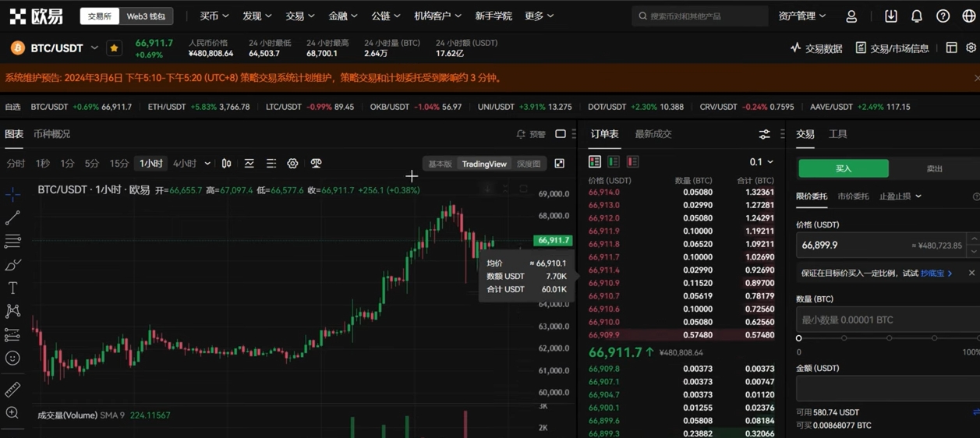Expand the 机构客户 menu
The height and width of the screenshot is (438, 980).
(438, 16)
